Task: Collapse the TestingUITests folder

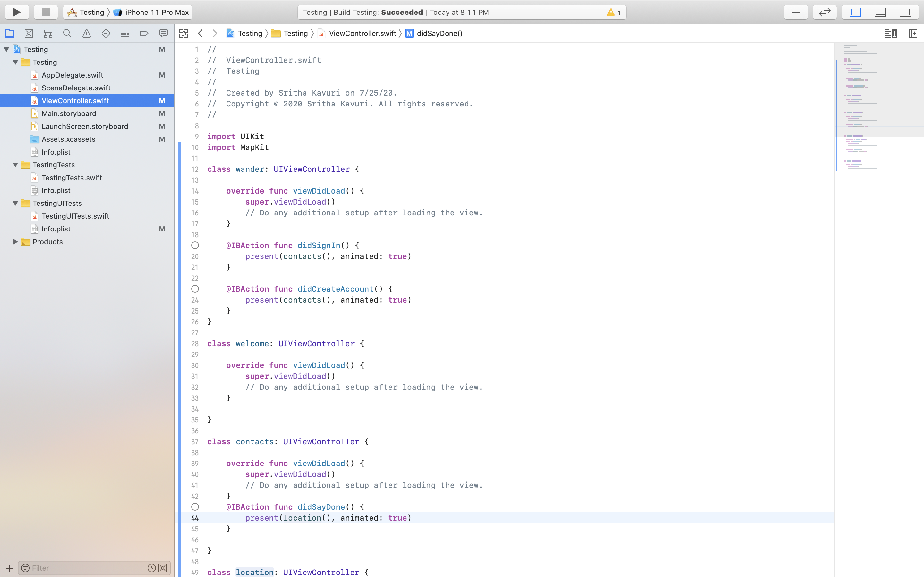Action: tap(15, 204)
